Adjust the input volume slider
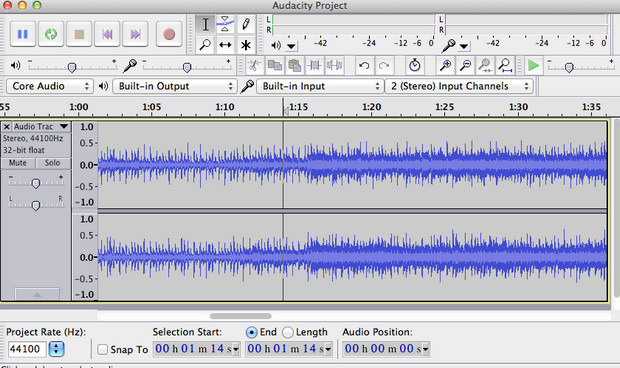Image resolution: width=620 pixels, height=368 pixels. tap(187, 67)
